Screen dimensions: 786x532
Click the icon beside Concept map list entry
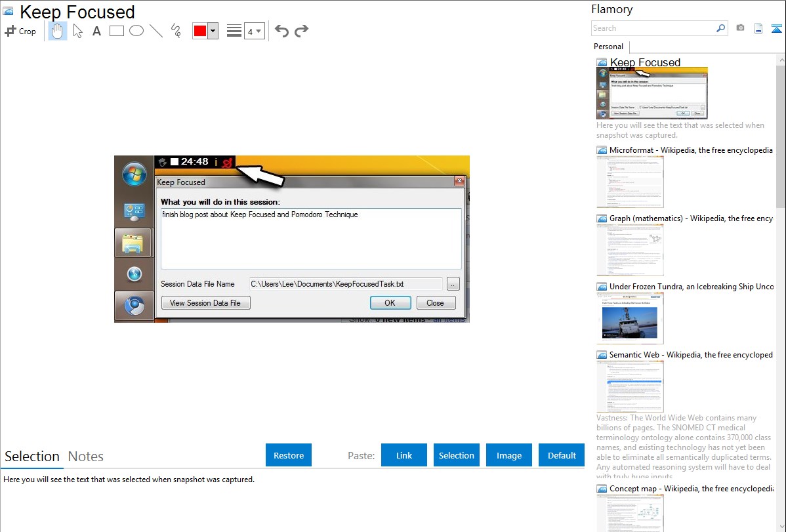pyautogui.click(x=602, y=489)
